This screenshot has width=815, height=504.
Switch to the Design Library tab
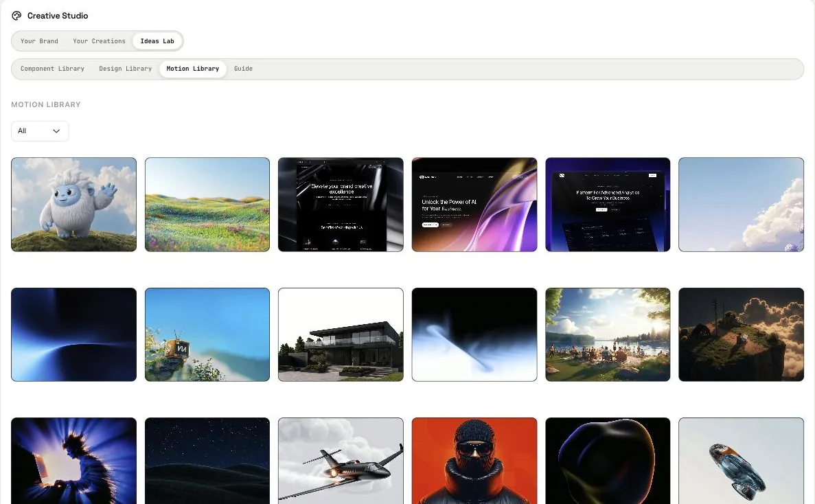coord(125,69)
